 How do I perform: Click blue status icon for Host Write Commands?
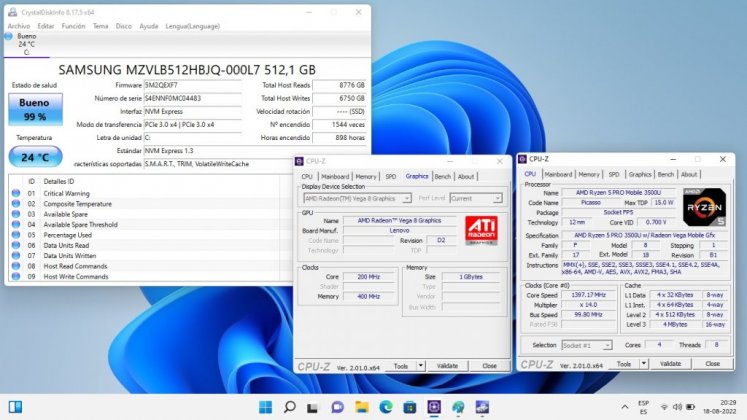[16, 276]
